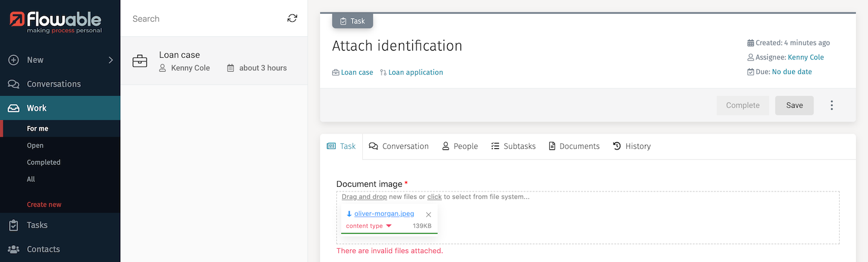868x262 pixels.
Task: Click the Conversations speech bubble icon in sidebar
Action: [13, 84]
